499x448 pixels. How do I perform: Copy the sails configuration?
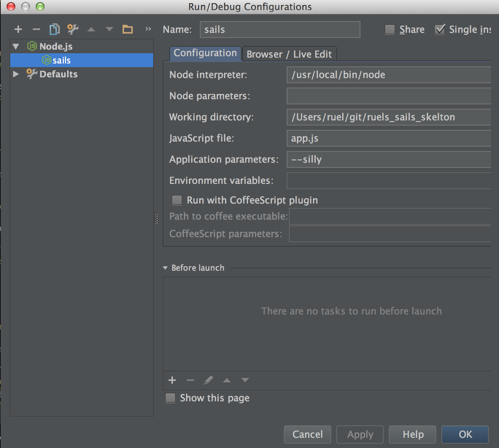tap(54, 29)
